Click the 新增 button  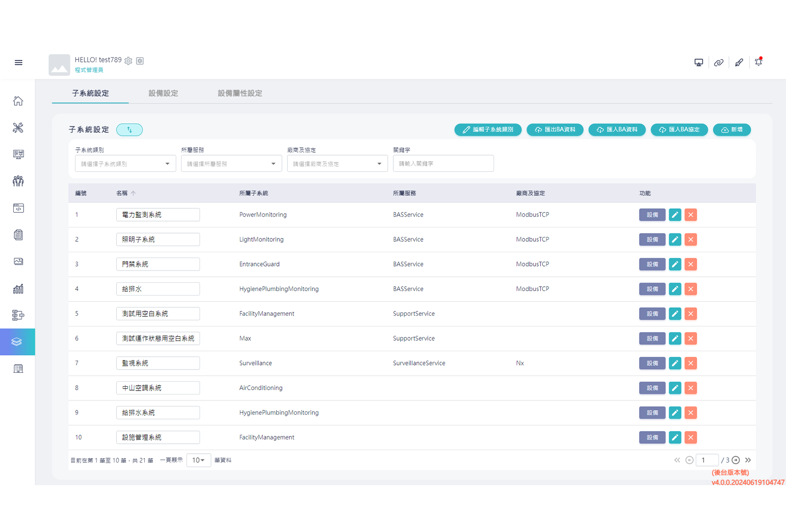click(731, 130)
